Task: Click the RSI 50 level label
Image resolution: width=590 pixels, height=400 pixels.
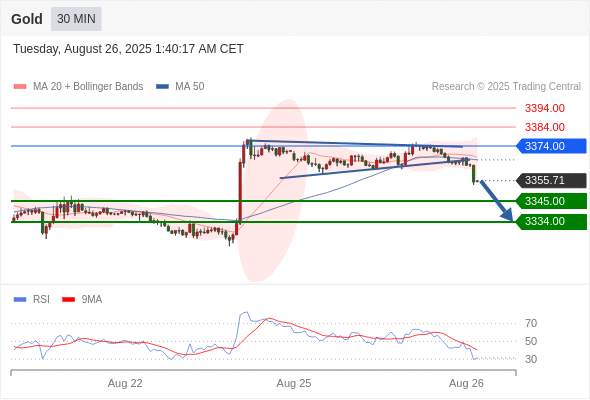Action: click(x=531, y=341)
